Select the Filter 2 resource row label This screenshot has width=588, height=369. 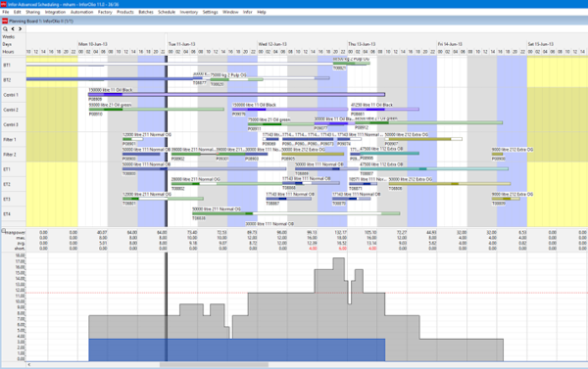point(10,155)
